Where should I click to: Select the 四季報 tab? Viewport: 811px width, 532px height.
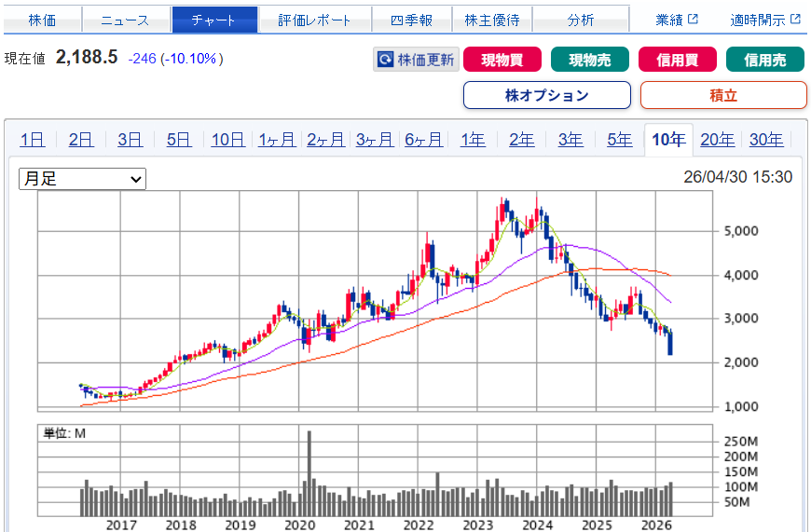pyautogui.click(x=411, y=20)
